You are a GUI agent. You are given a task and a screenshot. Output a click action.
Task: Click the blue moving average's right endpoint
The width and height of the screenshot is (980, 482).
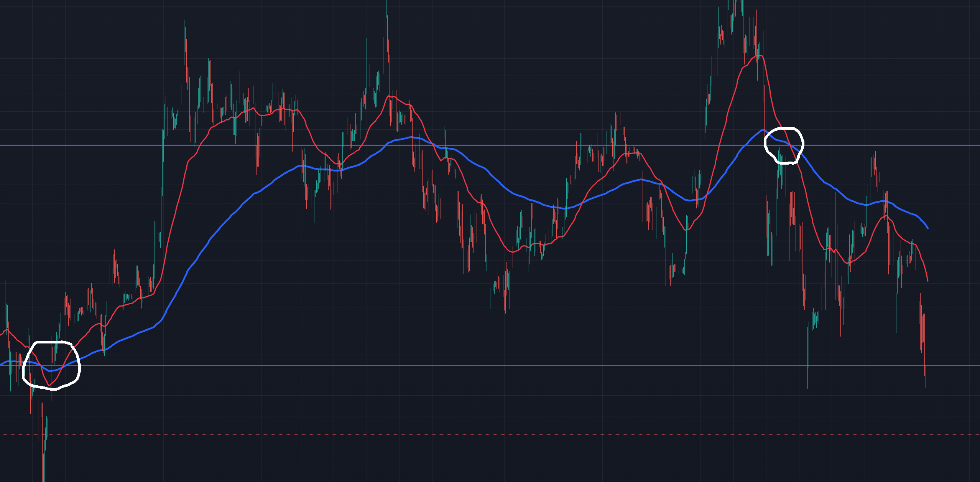point(928,228)
